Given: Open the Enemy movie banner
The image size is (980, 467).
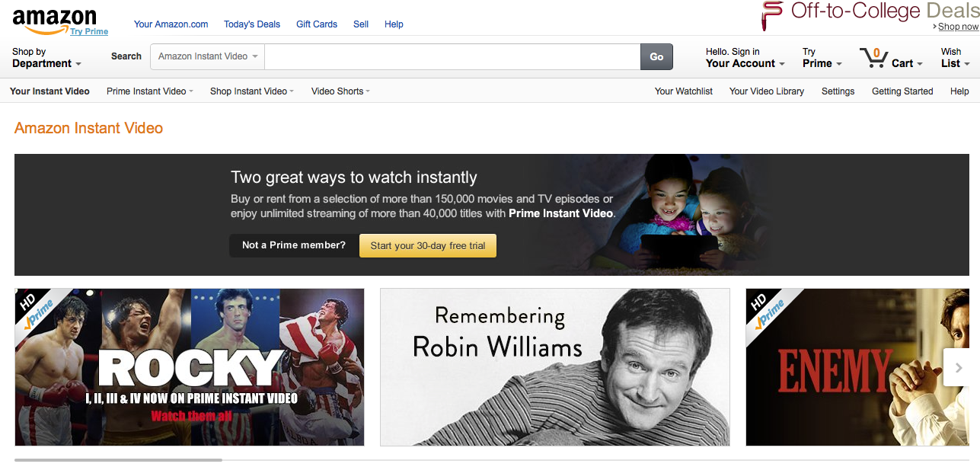Looking at the screenshot, I should pos(857,367).
